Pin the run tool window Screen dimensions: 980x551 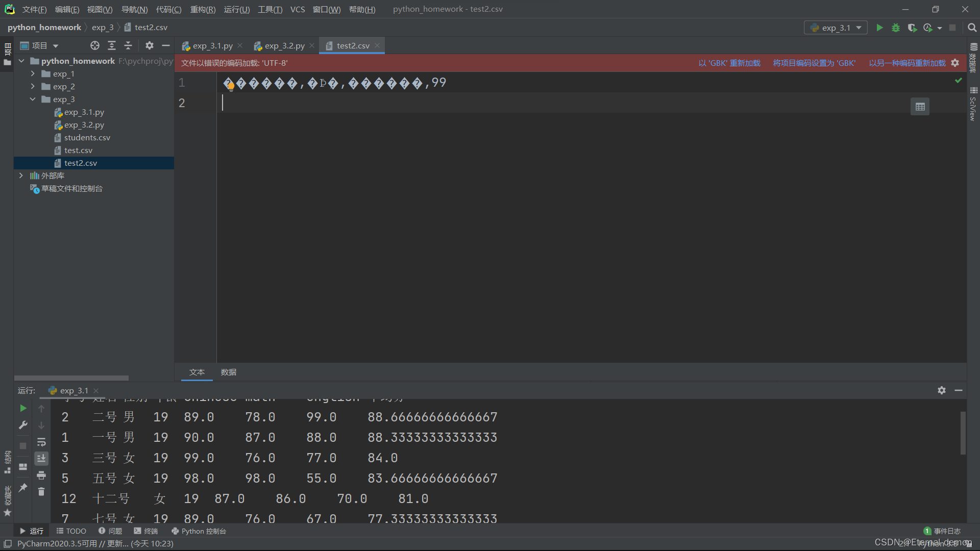click(22, 488)
